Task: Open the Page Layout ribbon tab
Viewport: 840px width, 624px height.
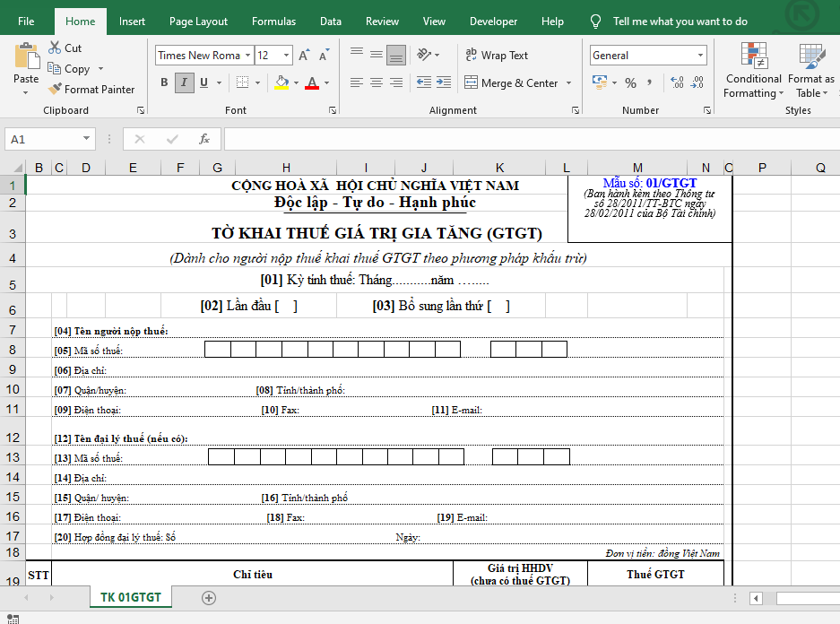Action: tap(198, 22)
